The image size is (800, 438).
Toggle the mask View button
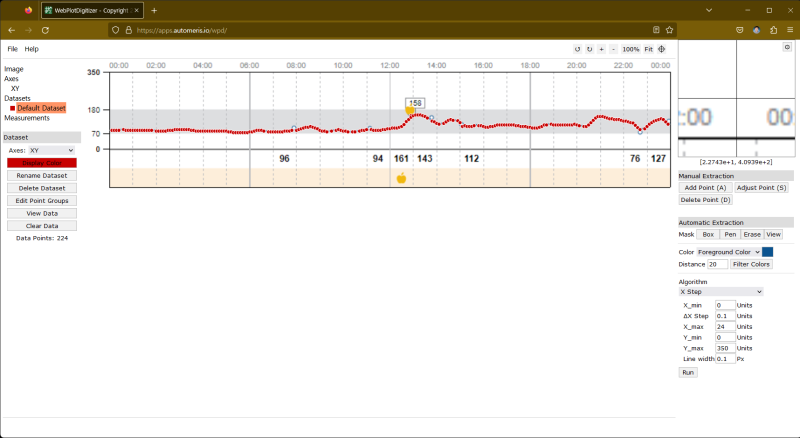tap(773, 234)
